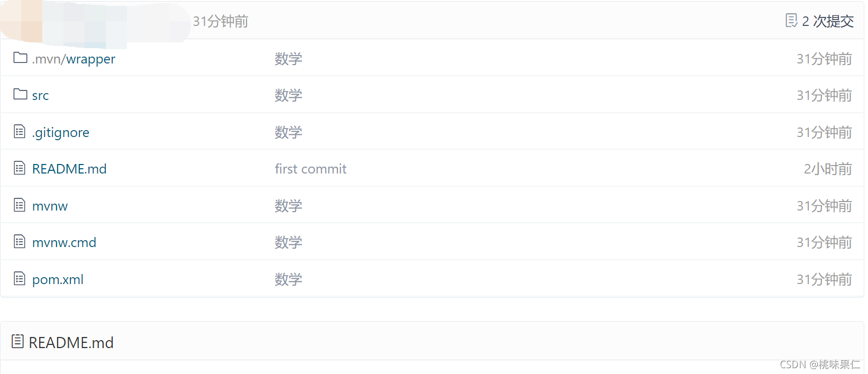
Task: Click the folder icon beside .mvn/wrapper
Action: 20,58
